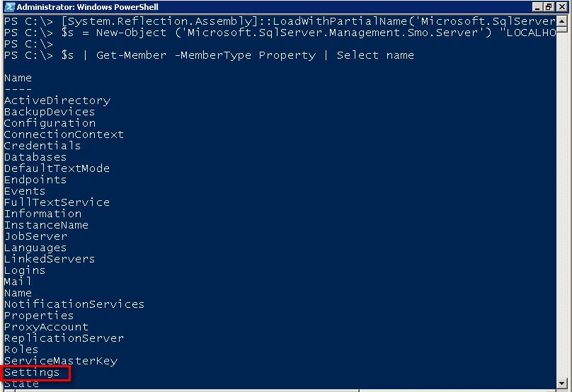Click the vertical scrollbar up arrow
The width and height of the screenshot is (572, 392).
pos(562,21)
